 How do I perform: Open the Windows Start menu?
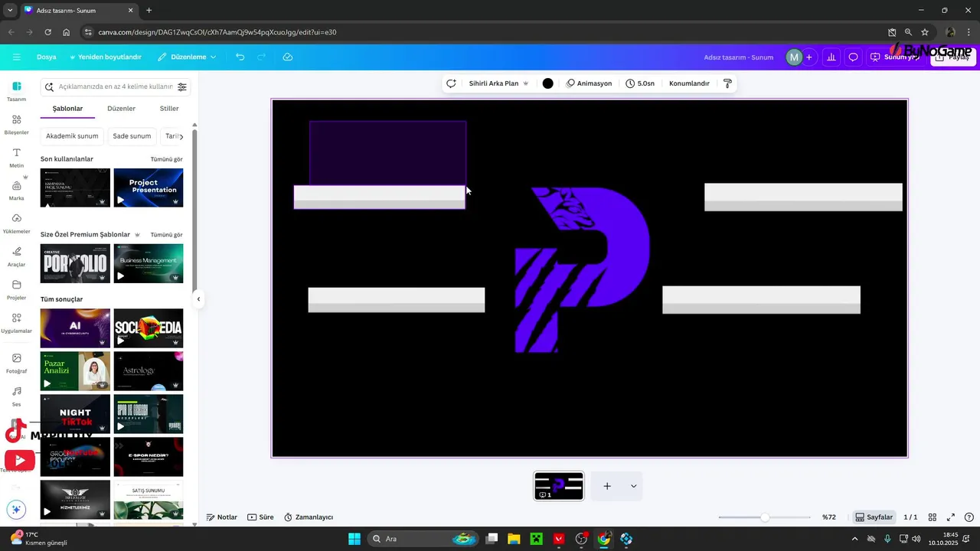[x=354, y=539]
